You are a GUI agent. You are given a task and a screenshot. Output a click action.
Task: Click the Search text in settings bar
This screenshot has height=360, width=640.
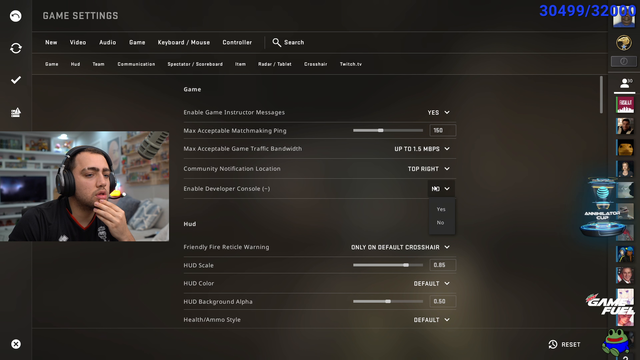tap(294, 42)
